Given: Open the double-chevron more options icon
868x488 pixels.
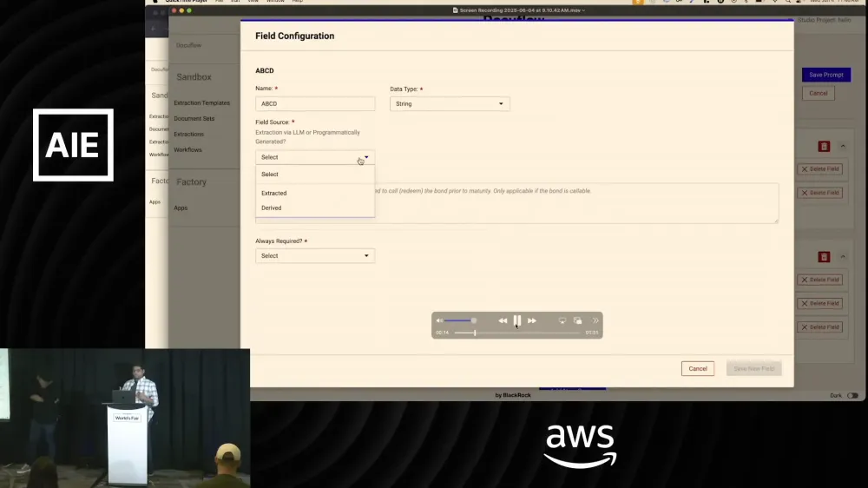Looking at the screenshot, I should (x=595, y=320).
